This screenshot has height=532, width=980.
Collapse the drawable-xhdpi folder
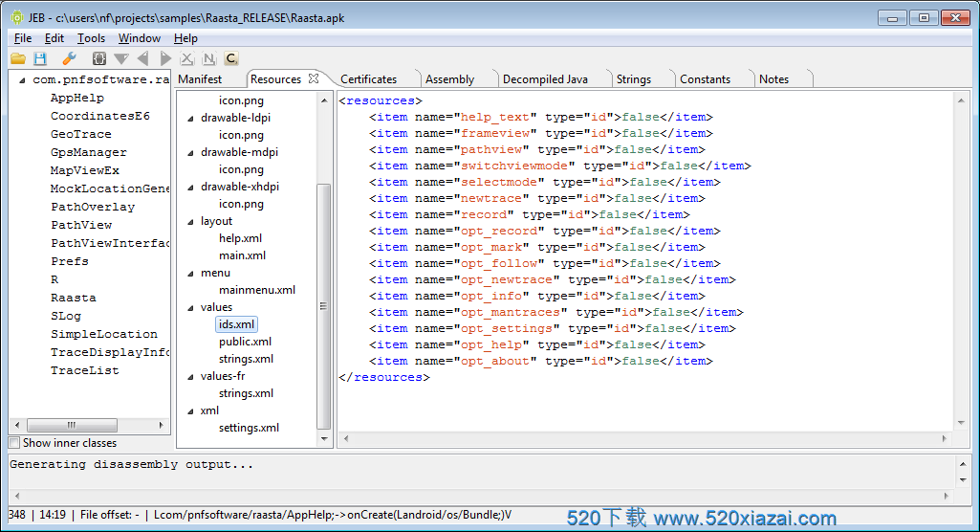click(190, 187)
